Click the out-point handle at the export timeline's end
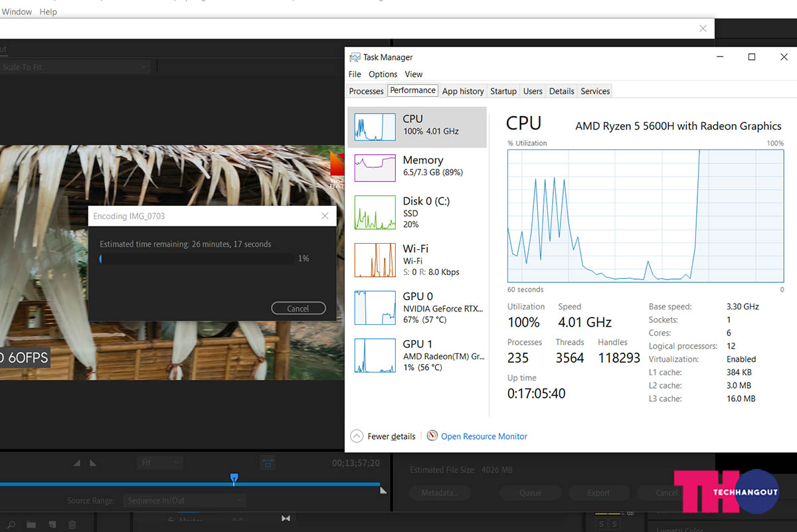 pyautogui.click(x=383, y=489)
